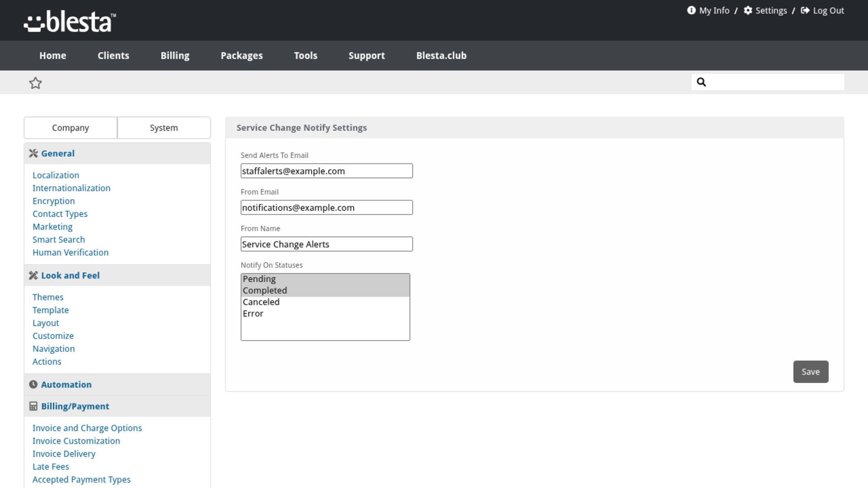Focus the top search box
Viewport: 868px width, 488px height.
(x=768, y=82)
